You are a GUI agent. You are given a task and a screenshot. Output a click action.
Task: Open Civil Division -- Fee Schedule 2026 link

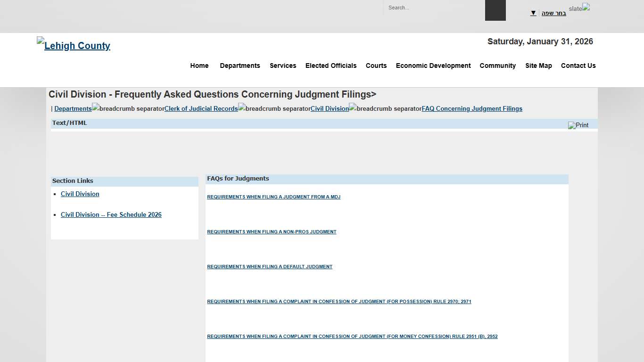point(111,214)
